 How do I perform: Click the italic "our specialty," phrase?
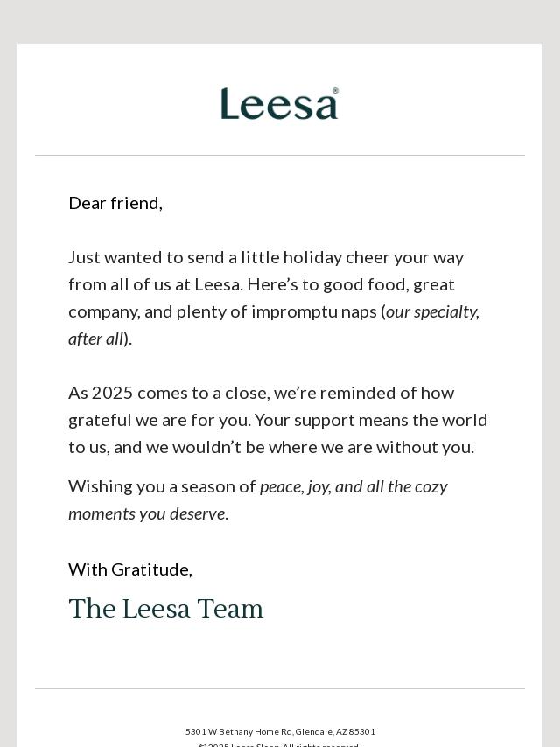coord(432,311)
